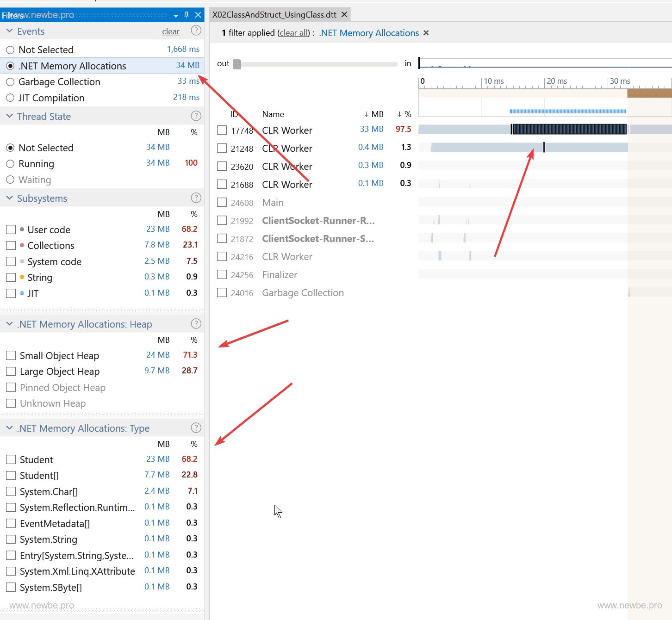
Task: Sort thread list by MB column header
Action: click(374, 114)
